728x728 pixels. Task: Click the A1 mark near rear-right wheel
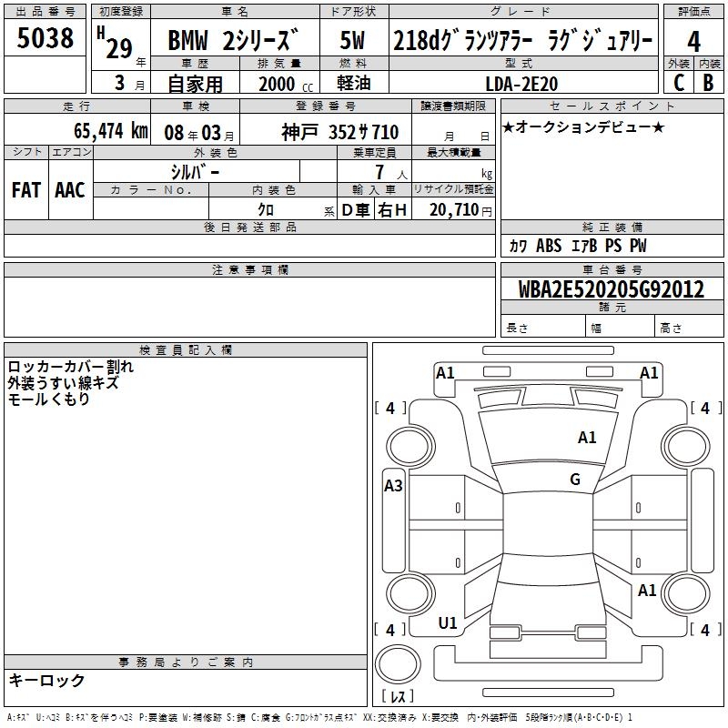point(647,591)
